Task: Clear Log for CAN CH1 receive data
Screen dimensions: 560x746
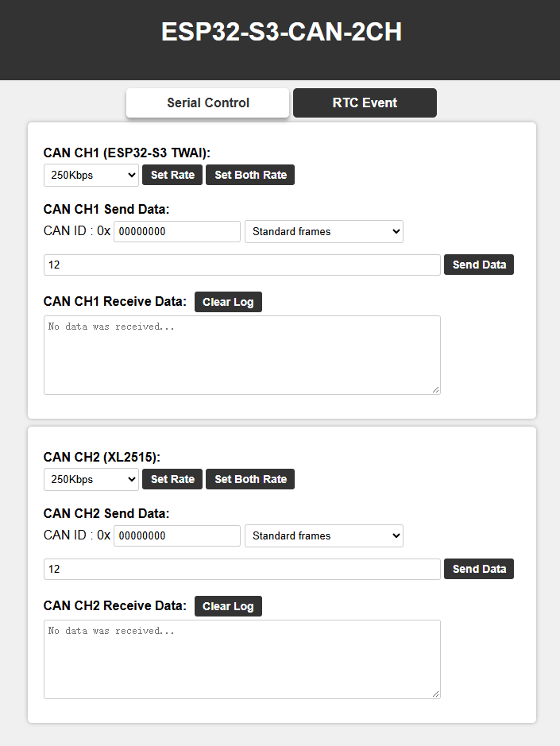Action: pos(229,302)
